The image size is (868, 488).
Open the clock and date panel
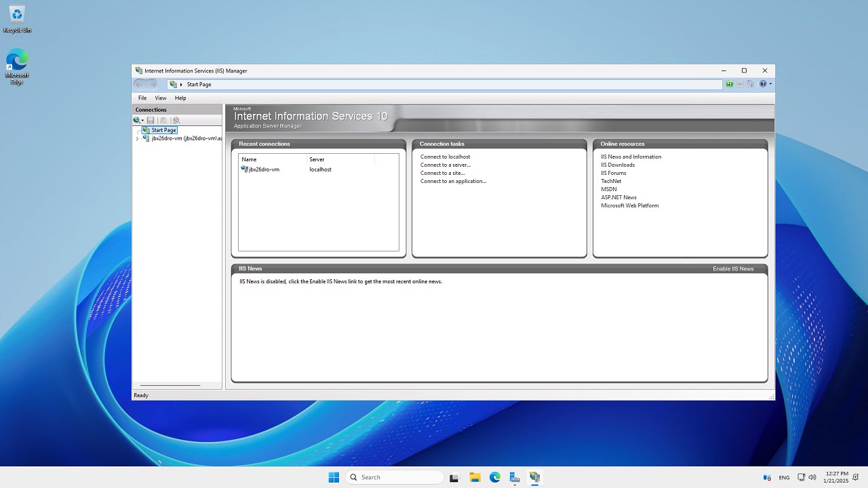[836, 477]
